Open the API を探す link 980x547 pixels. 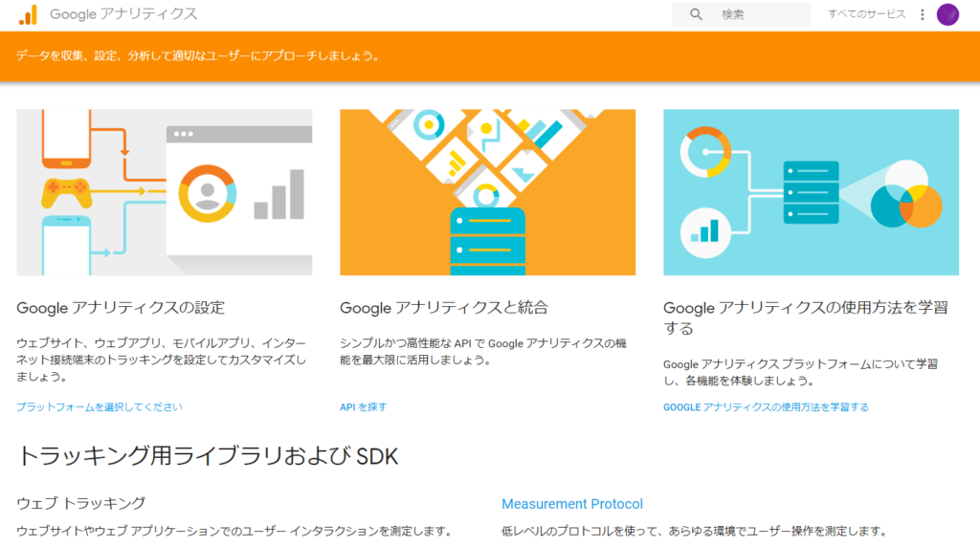363,407
